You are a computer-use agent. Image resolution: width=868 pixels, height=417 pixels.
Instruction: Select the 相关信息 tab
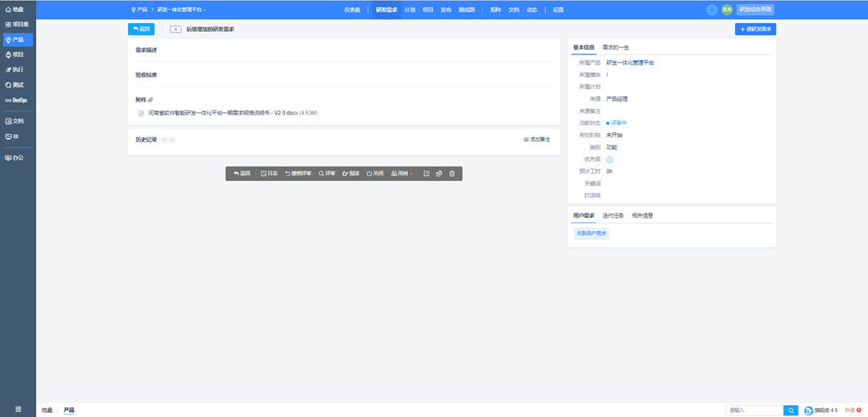[642, 215]
